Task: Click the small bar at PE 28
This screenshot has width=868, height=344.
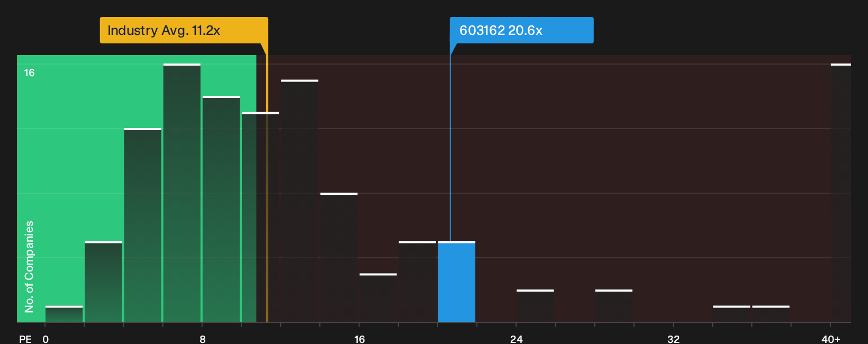Action: click(614, 306)
